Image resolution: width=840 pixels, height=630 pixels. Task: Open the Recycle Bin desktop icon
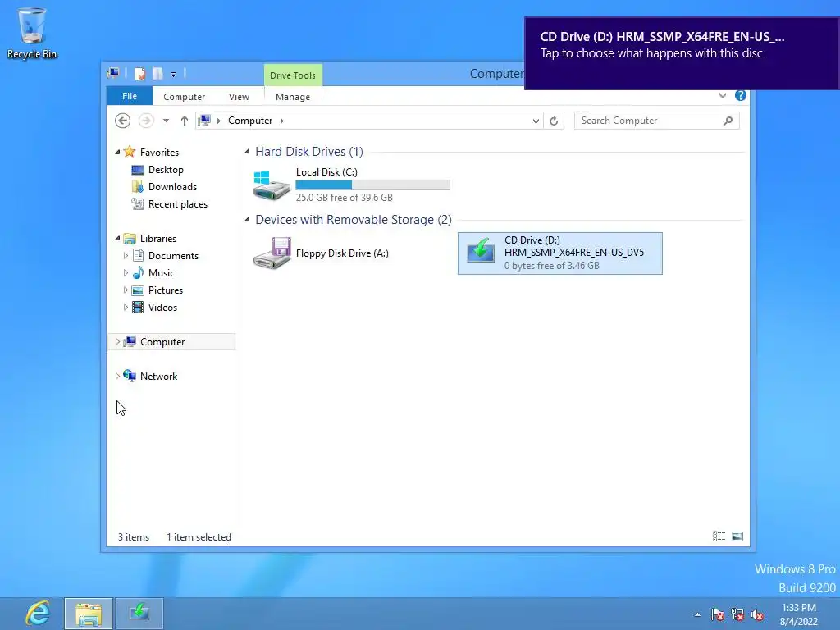tap(32, 32)
